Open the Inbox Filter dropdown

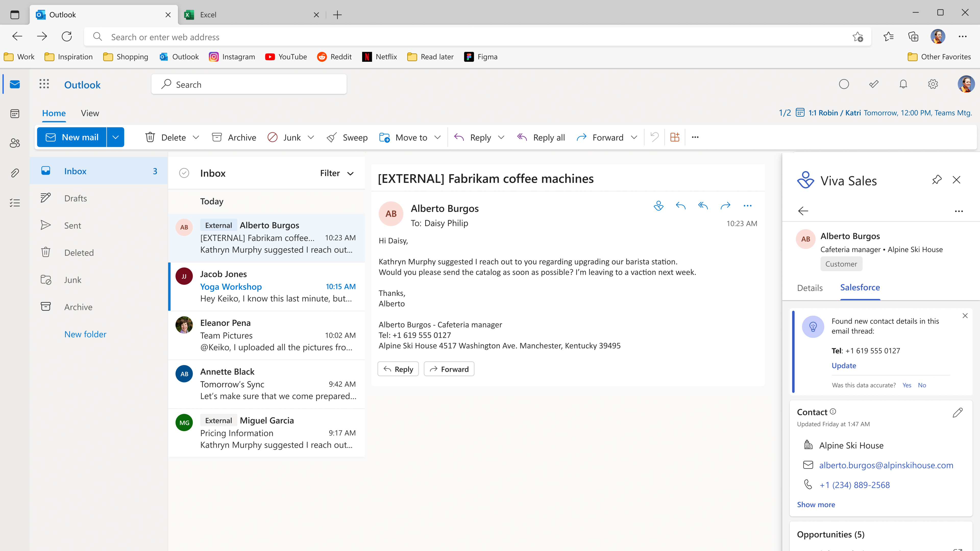point(337,173)
